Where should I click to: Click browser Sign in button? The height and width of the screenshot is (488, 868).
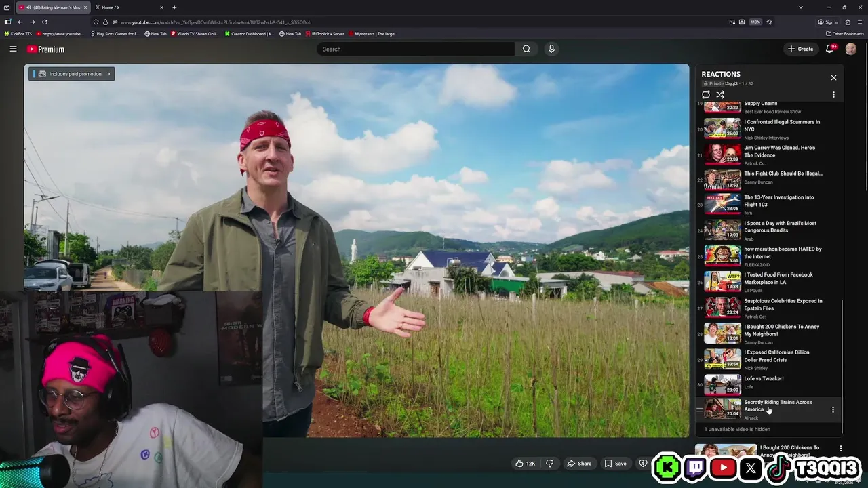click(x=828, y=22)
